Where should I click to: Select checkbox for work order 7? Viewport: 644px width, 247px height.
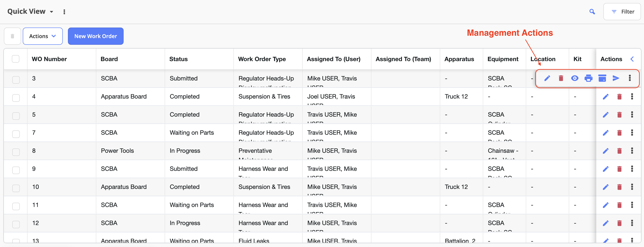coord(16,134)
